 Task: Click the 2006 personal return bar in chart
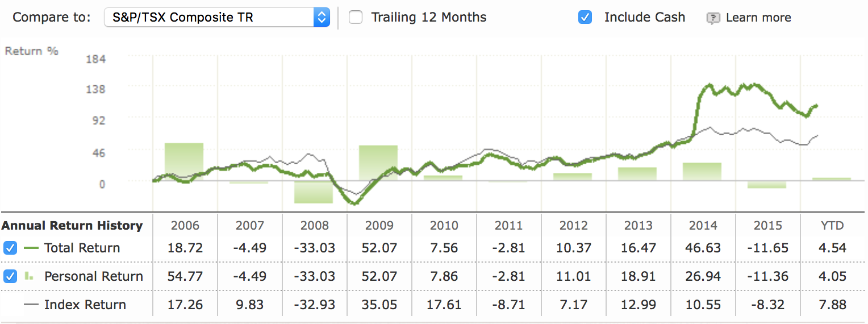pyautogui.click(x=184, y=161)
